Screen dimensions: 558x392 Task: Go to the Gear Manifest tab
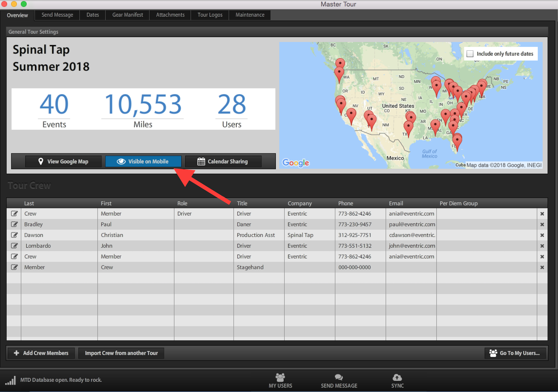tap(128, 15)
